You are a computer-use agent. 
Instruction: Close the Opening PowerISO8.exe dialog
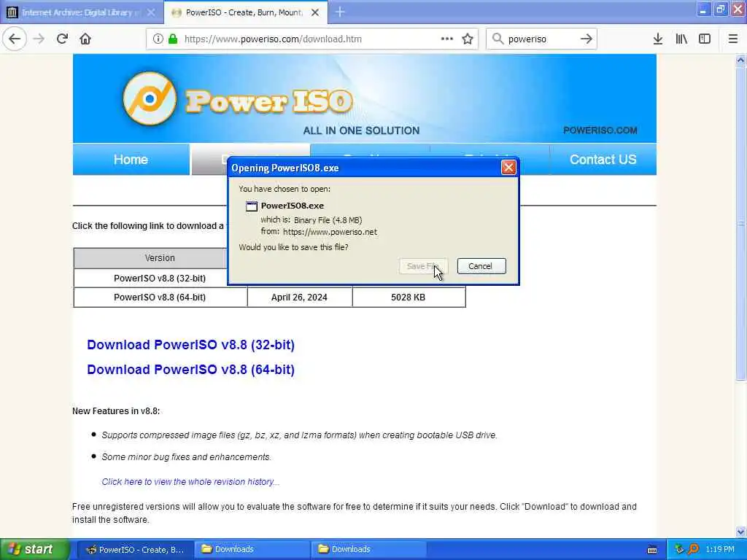coord(508,168)
